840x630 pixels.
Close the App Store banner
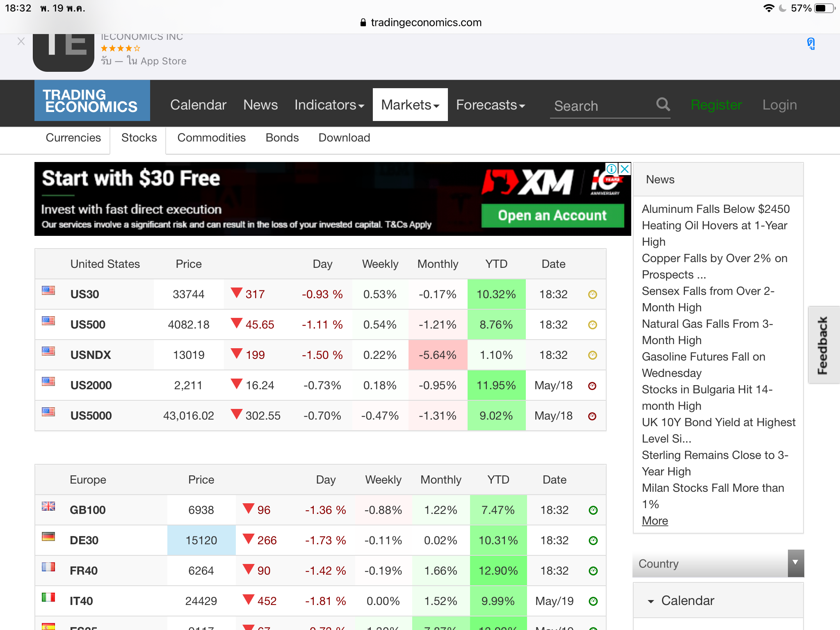(21, 41)
